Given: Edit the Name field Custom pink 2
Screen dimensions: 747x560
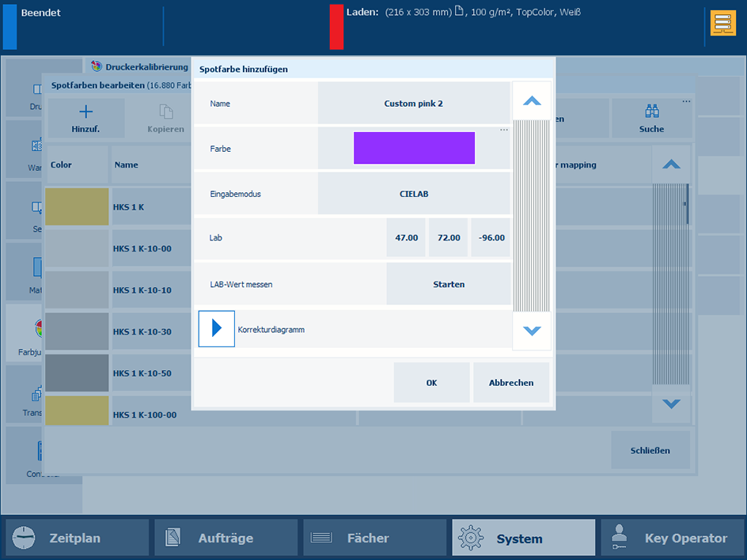Looking at the screenshot, I should tap(414, 104).
